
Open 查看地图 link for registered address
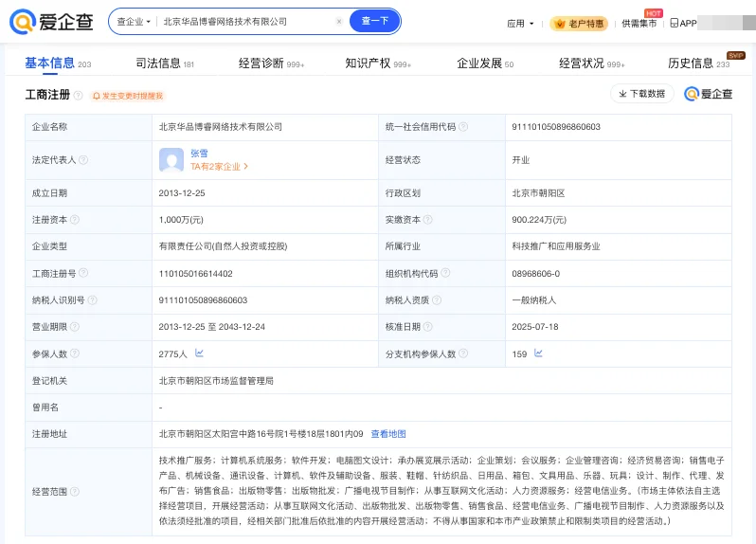[x=388, y=434]
